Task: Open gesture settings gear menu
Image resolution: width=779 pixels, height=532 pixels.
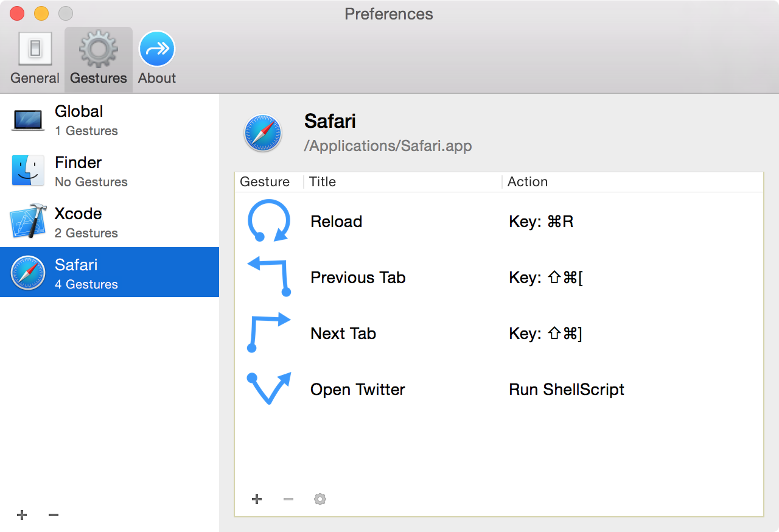Action: (320, 499)
